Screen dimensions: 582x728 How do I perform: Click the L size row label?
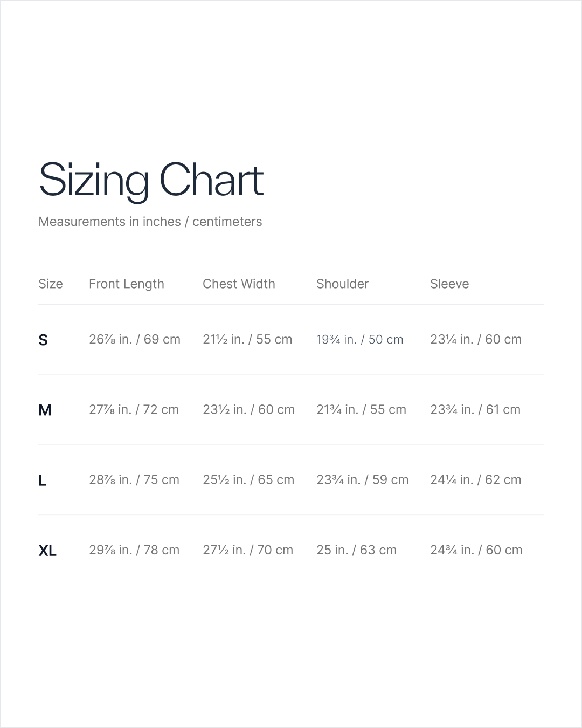tap(43, 480)
